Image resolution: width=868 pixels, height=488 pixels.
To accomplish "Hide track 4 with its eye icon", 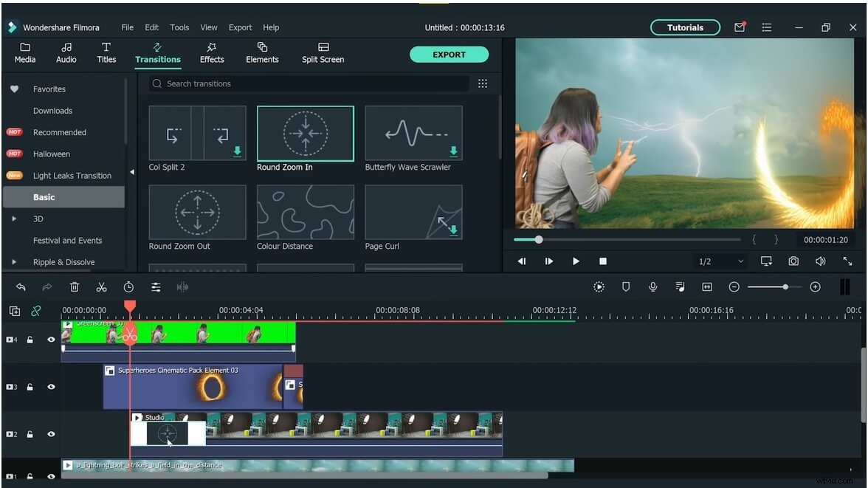I will 51,340.
